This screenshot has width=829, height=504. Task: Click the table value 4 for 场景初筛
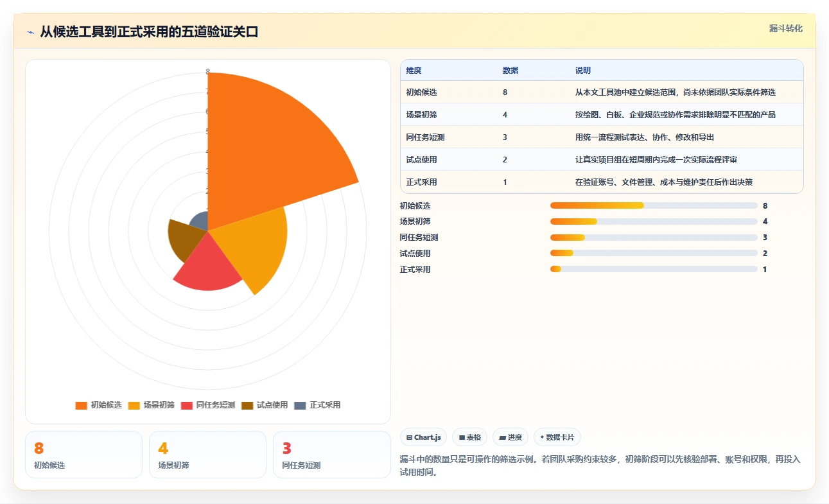(505, 115)
